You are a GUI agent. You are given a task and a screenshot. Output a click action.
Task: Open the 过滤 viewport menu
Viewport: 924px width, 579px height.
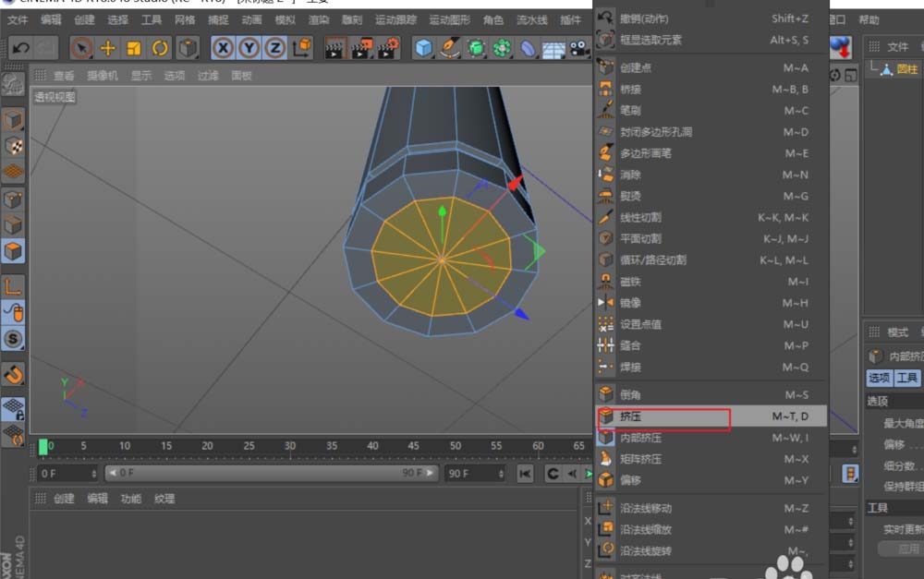pos(208,76)
